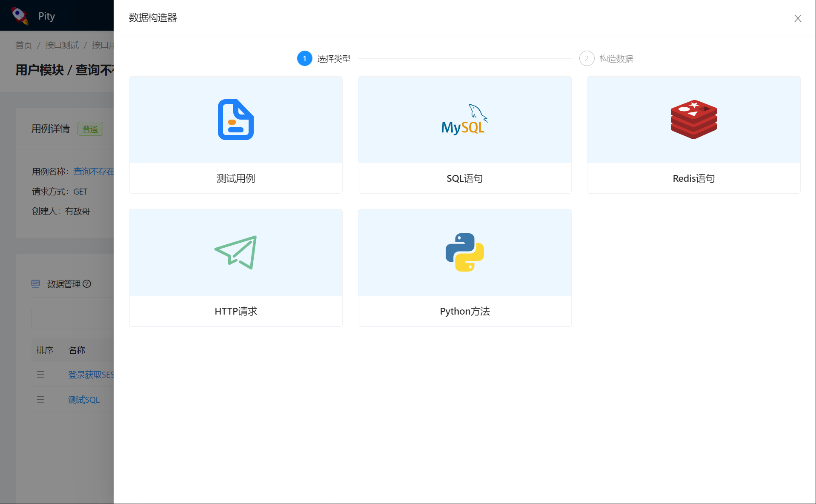
Task: Close the 数据构造器 drawer
Action: [x=798, y=18]
